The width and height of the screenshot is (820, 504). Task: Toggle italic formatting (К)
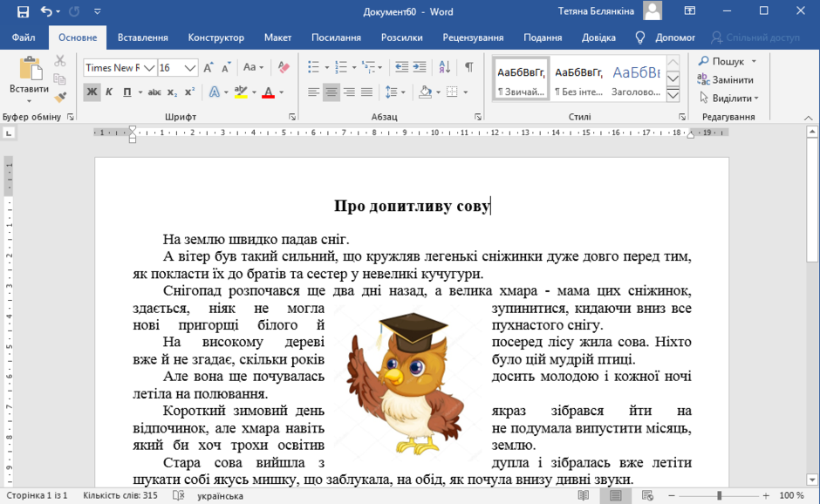point(109,92)
